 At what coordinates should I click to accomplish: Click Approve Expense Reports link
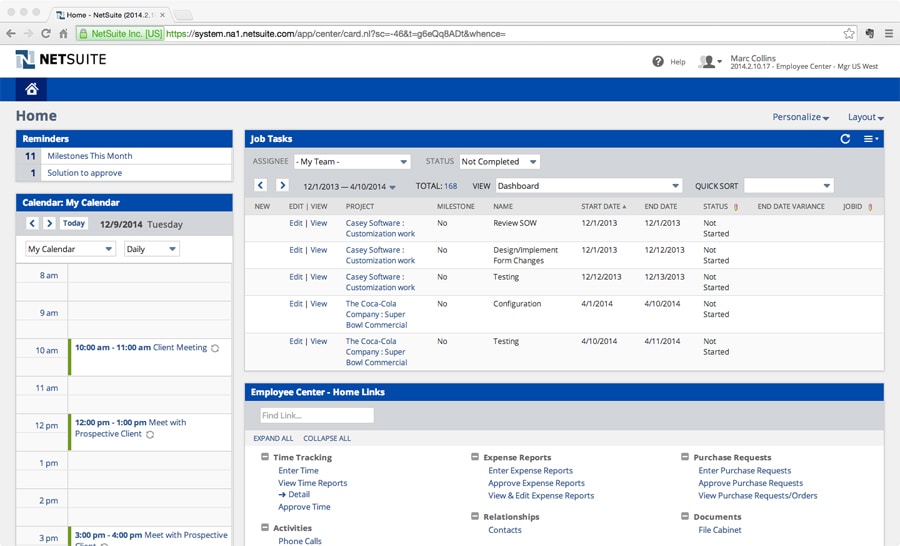tap(536, 483)
